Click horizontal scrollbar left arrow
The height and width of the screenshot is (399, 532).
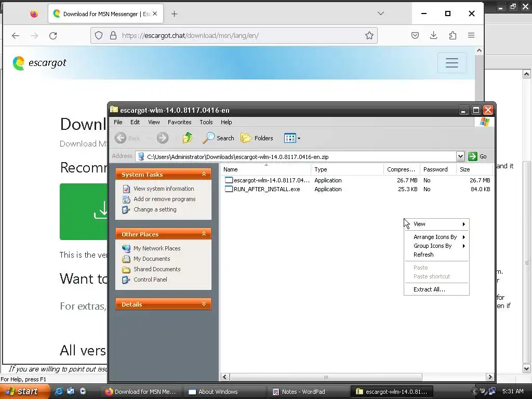(225, 377)
